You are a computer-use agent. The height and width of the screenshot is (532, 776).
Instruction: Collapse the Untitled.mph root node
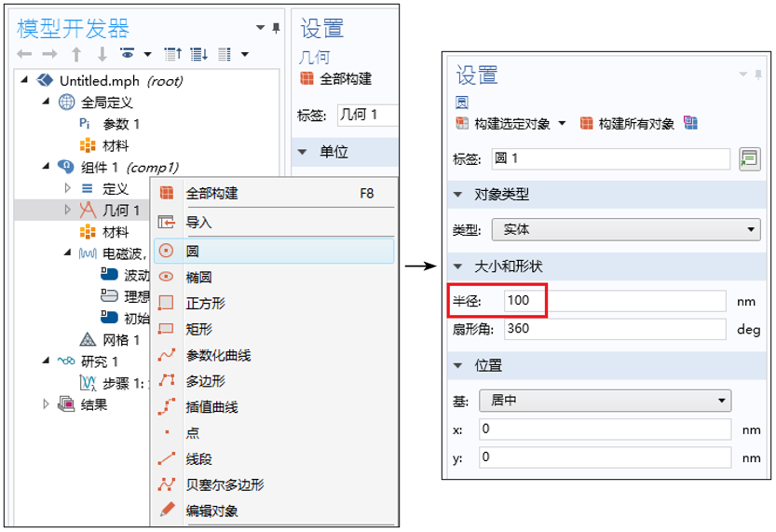click(24, 79)
